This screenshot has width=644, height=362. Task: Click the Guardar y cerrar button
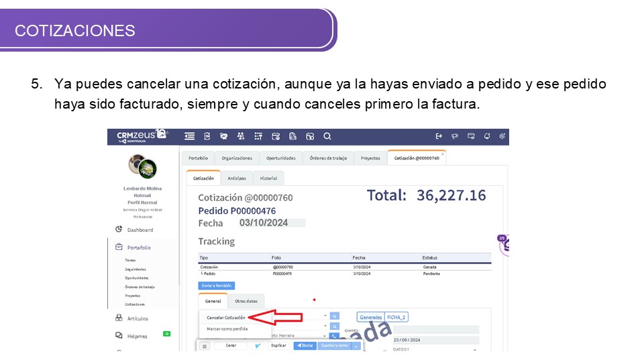pos(335,346)
